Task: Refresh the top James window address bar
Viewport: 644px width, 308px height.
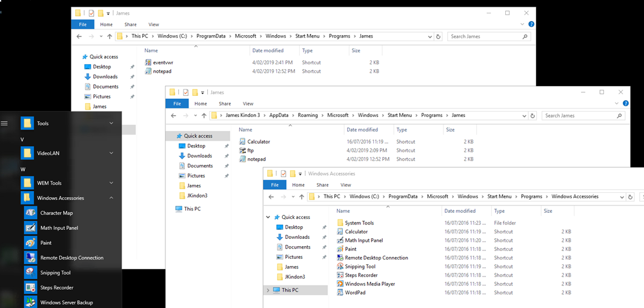Action: tap(438, 36)
